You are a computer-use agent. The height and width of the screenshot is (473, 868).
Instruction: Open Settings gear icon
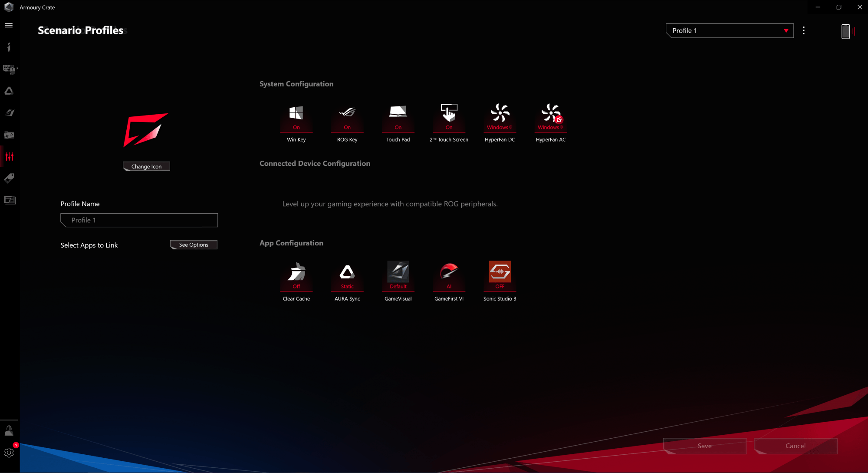[x=9, y=453]
